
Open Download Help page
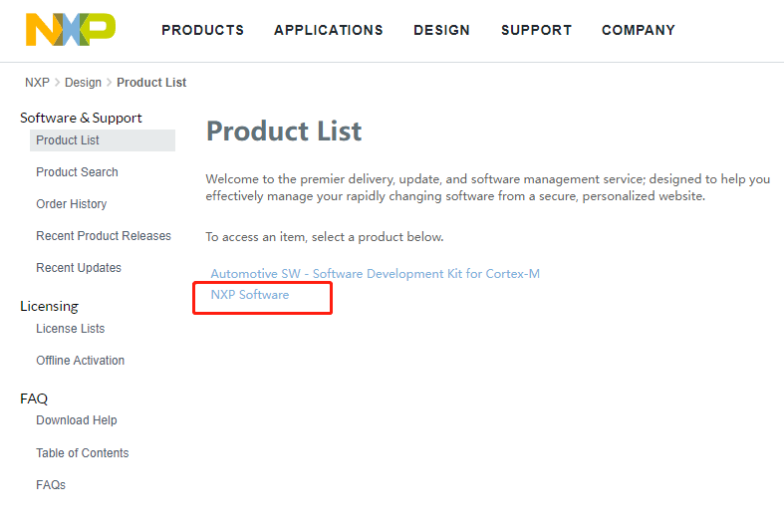click(77, 420)
